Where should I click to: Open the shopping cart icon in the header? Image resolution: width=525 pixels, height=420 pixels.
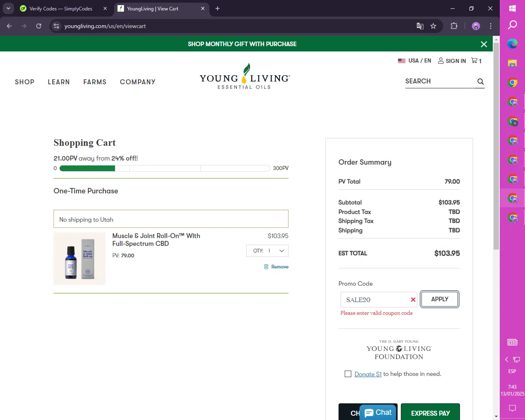click(x=474, y=61)
